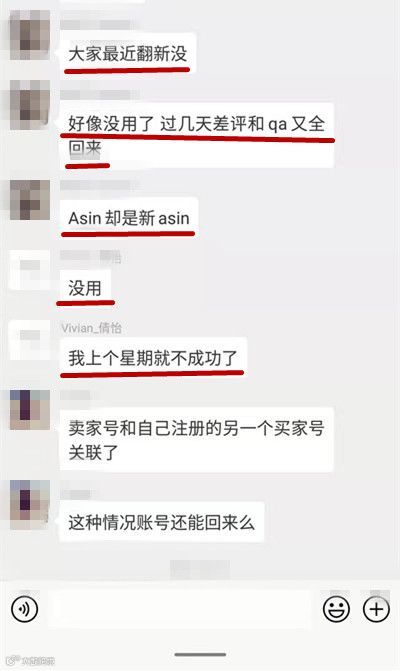Tap avatar next to '没用' message
Image resolution: width=400 pixels, height=671 pixels.
click(30, 270)
